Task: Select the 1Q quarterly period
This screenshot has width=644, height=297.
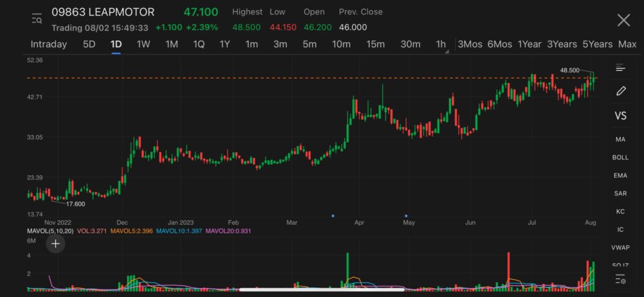Action: 199,45
